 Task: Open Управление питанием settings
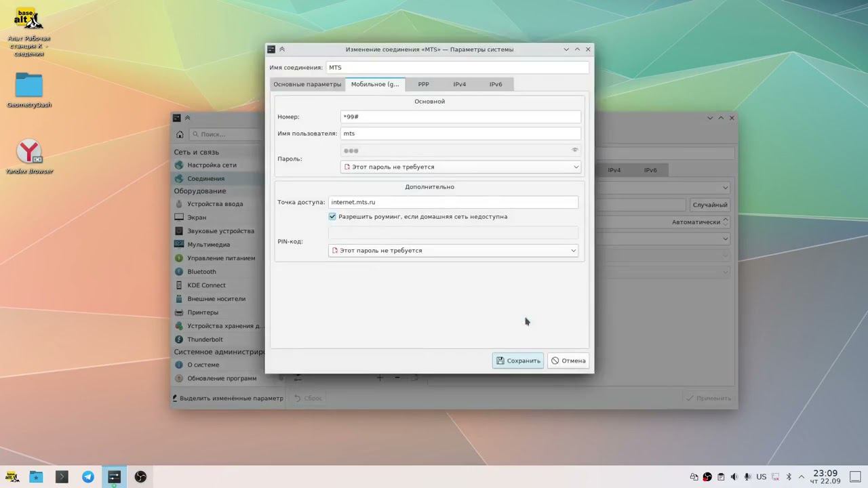click(218, 258)
